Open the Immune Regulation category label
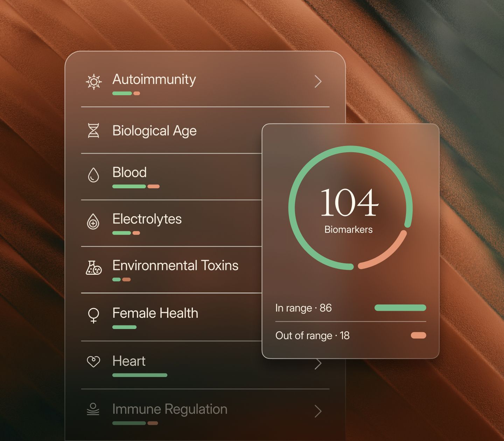 (170, 409)
